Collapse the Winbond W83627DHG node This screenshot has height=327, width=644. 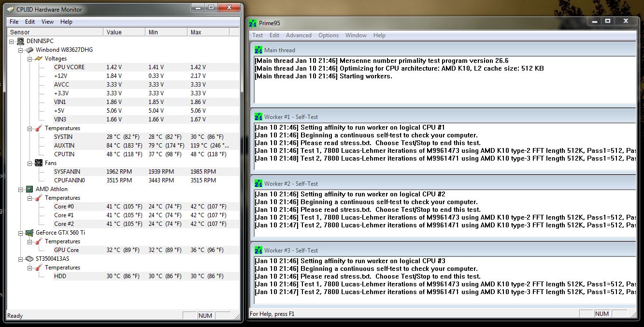coord(21,50)
